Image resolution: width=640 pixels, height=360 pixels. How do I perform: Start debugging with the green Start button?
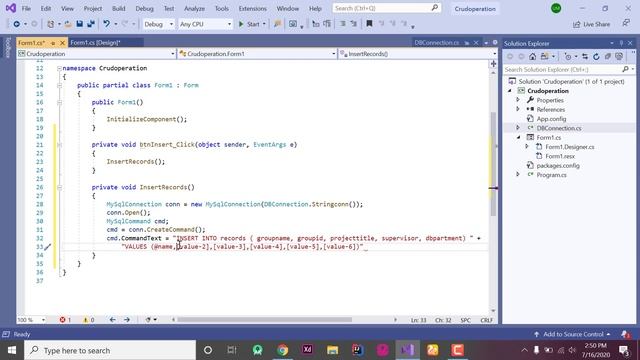(x=249, y=24)
